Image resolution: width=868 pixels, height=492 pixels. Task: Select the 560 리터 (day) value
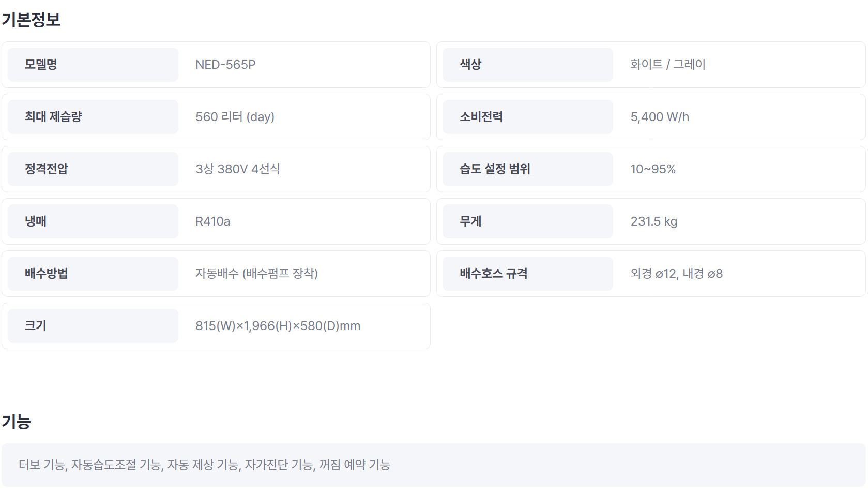[235, 117]
